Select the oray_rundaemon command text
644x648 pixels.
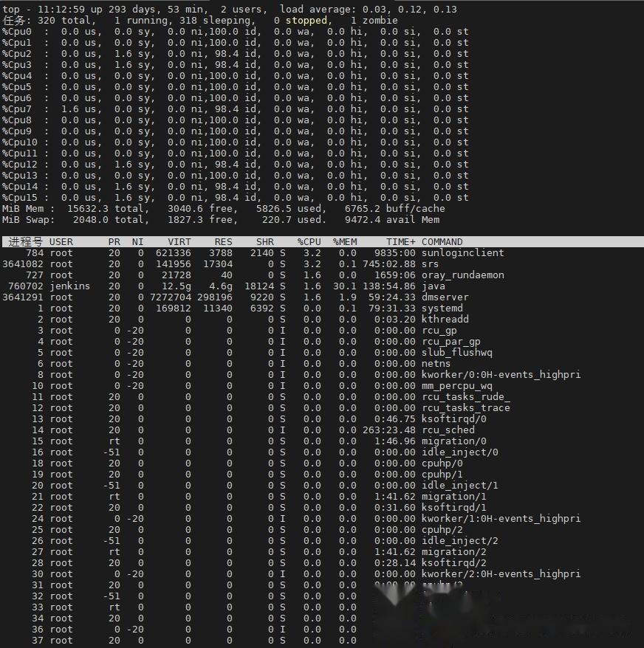tap(462, 275)
